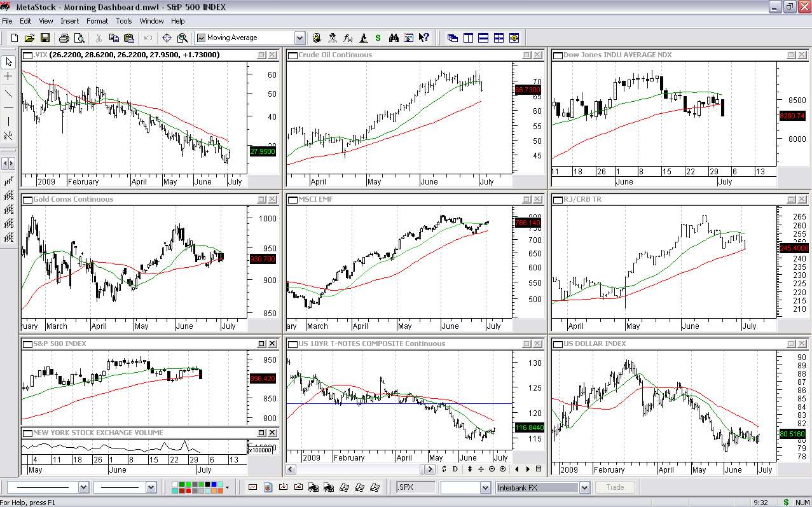Open the Interbank FX broker dropdown
Image resolution: width=812 pixels, height=507 pixels.
pos(584,487)
